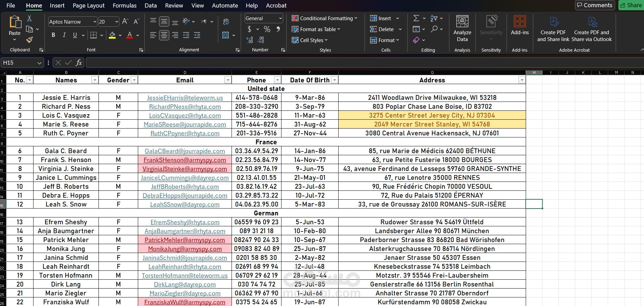This screenshot has height=306, width=644.
Task: Apply yellow Fill Color
Action: pyautogui.click(x=112, y=35)
